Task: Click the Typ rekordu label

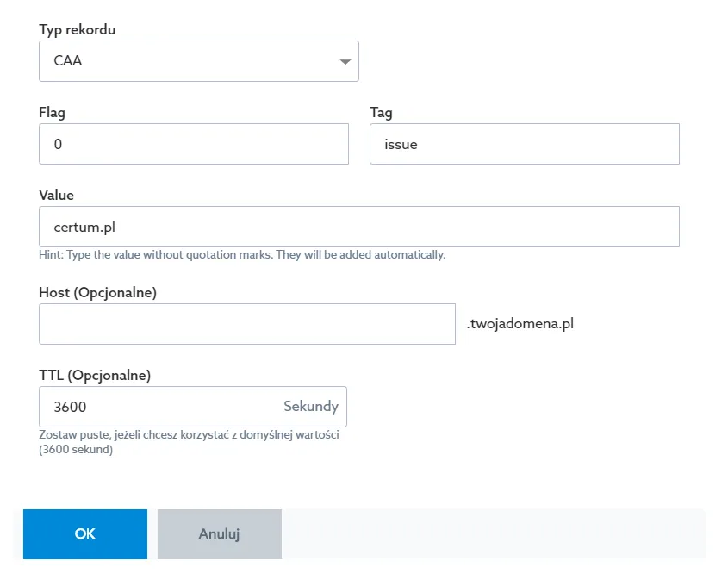Action: point(78,29)
